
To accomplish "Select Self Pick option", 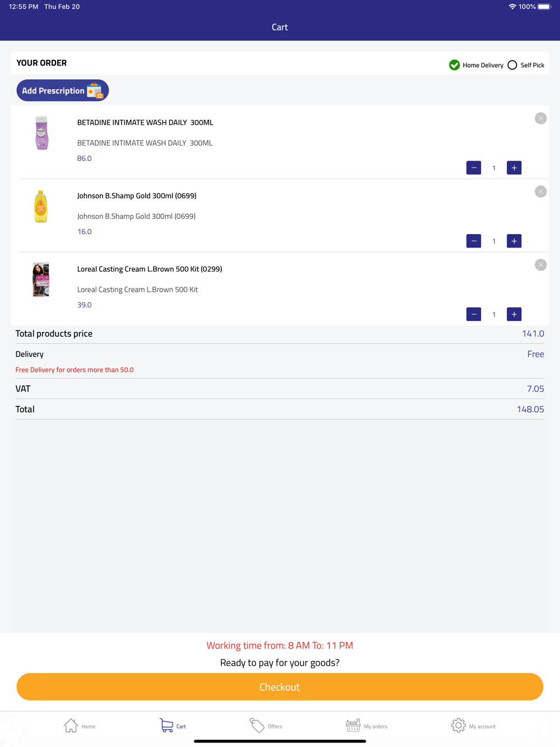I will 512,65.
